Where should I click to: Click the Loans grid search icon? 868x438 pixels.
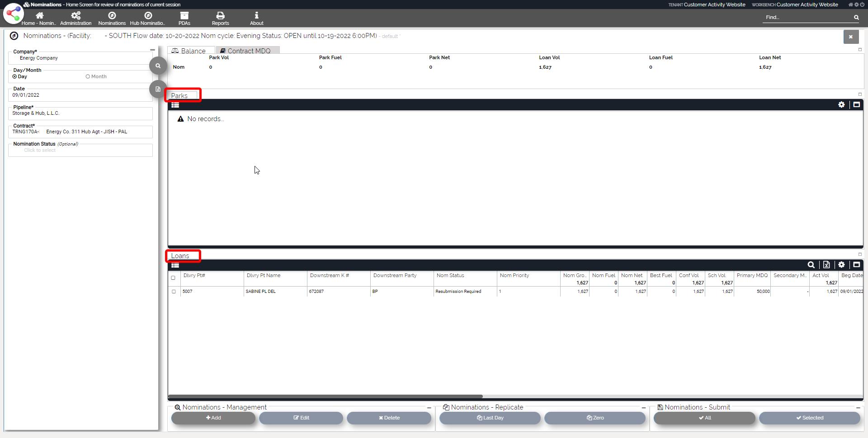811,265
